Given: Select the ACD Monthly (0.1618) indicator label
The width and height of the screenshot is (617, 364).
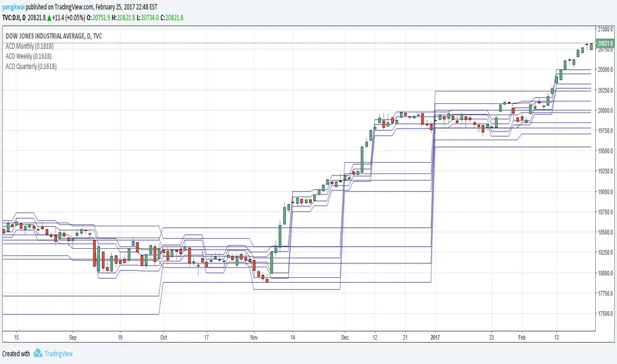Looking at the screenshot, I should (30, 46).
